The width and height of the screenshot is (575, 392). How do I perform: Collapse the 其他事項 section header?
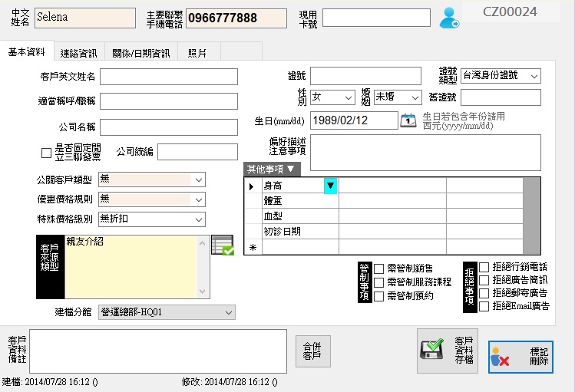coord(273,170)
